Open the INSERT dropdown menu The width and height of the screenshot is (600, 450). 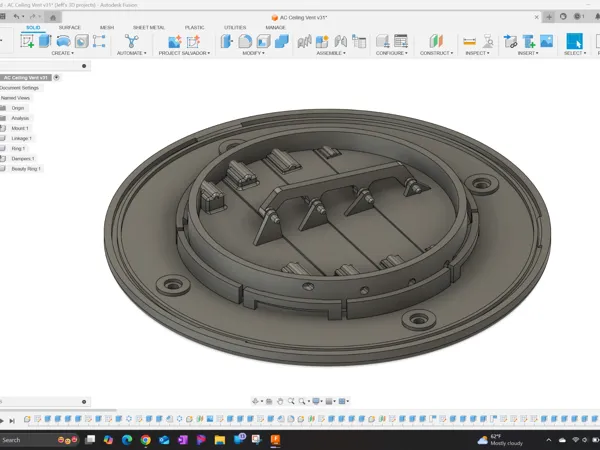528,53
